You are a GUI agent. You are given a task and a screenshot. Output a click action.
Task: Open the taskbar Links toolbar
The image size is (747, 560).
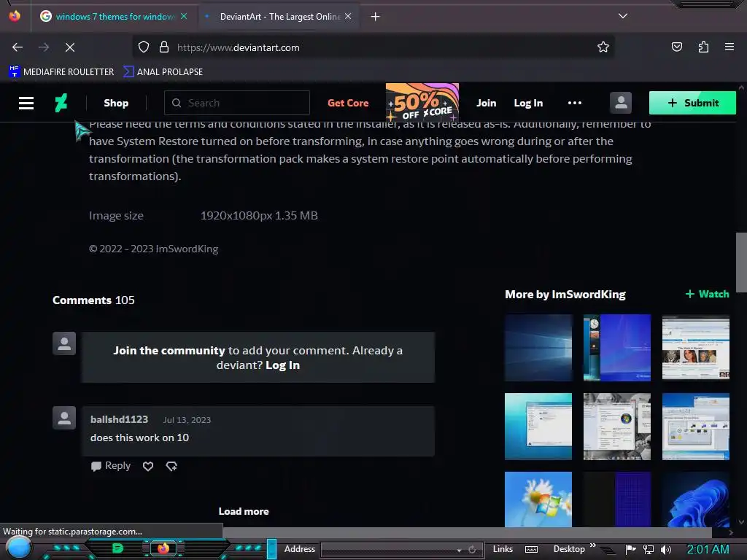503,549
